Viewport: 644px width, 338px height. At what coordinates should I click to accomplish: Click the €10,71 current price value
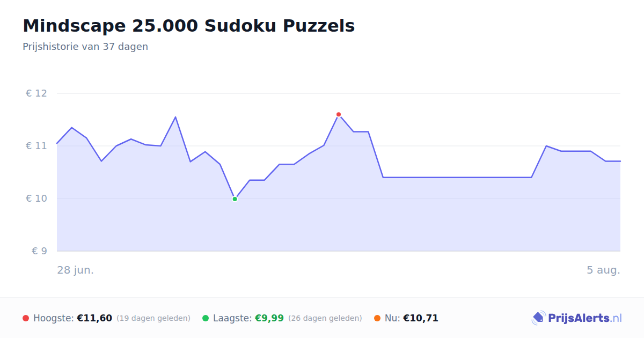421,318
